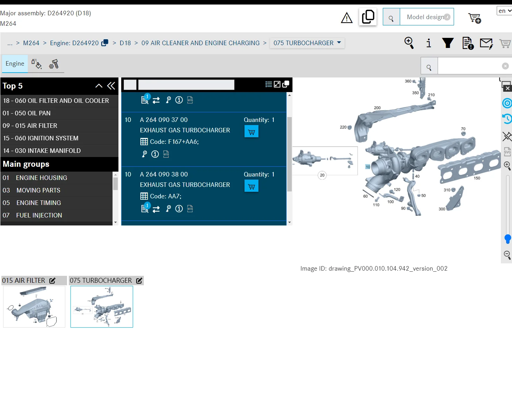Click the Model designation search field
This screenshot has height=420, width=512.
point(427,17)
